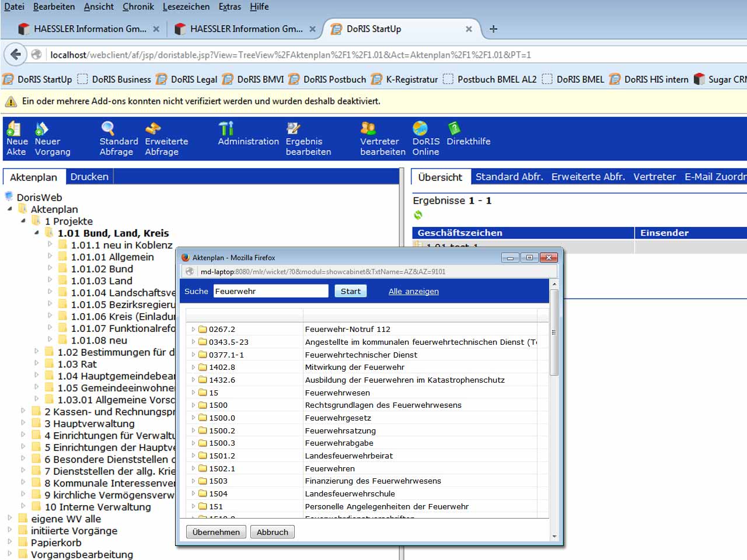747x560 pixels.
Task: Select the Vorgangsbearbeitung tree item
Action: (82, 554)
